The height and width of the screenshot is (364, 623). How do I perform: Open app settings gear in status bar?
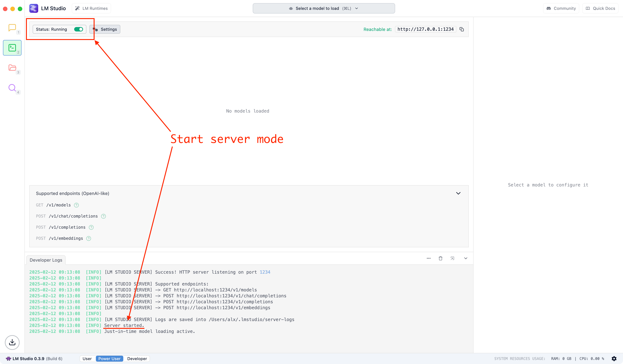[614, 359]
